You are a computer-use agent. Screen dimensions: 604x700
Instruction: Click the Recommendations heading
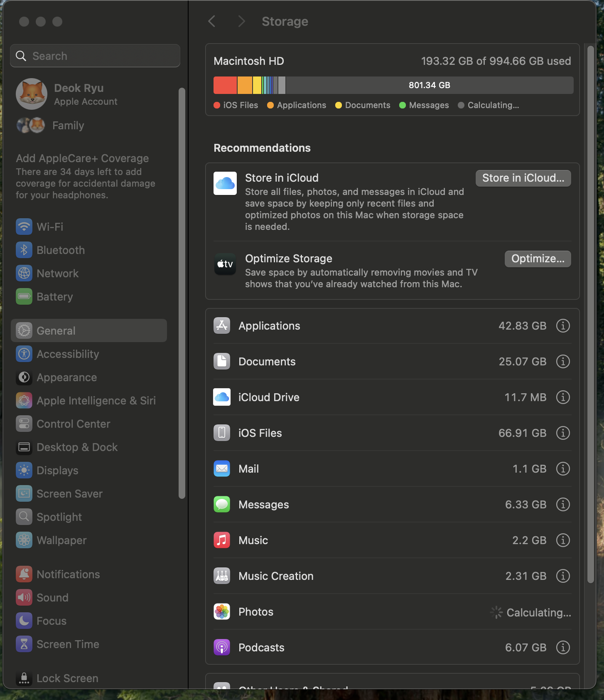click(x=262, y=148)
